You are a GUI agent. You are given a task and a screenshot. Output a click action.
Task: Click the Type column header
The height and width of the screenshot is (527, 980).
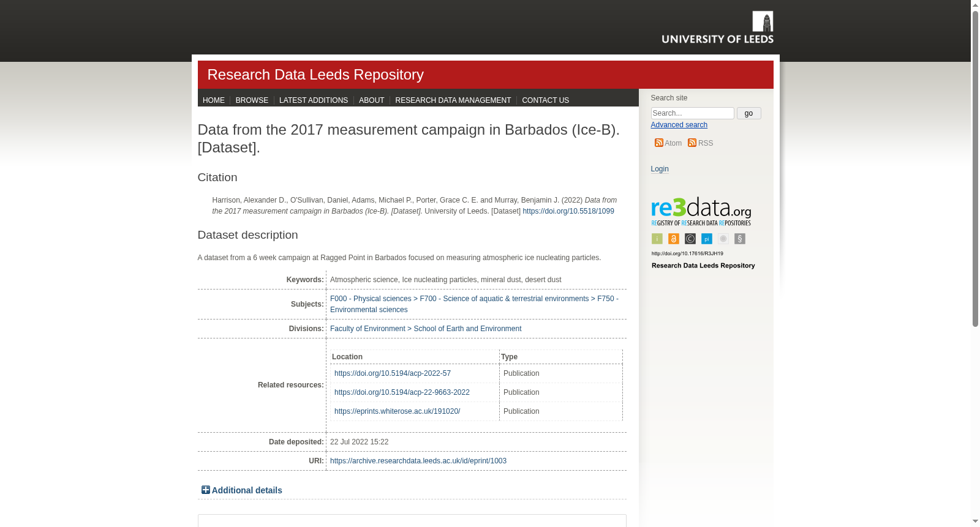pos(509,357)
